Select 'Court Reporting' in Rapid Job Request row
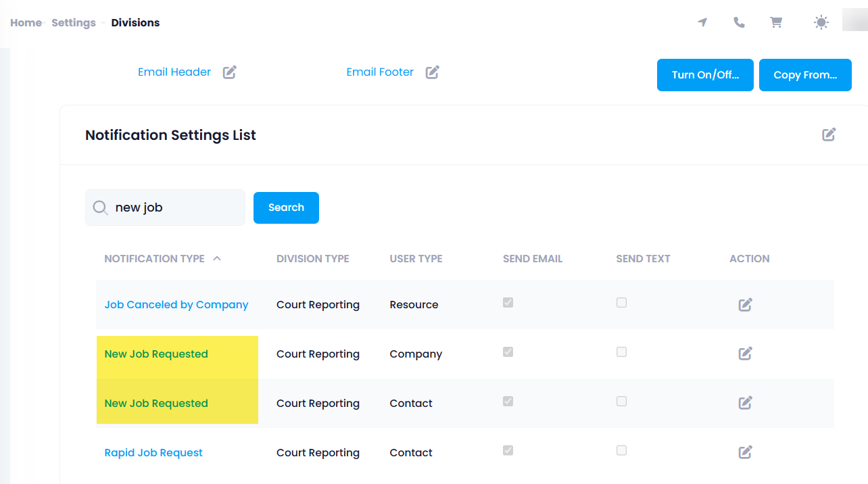The width and height of the screenshot is (868, 484). coord(318,453)
